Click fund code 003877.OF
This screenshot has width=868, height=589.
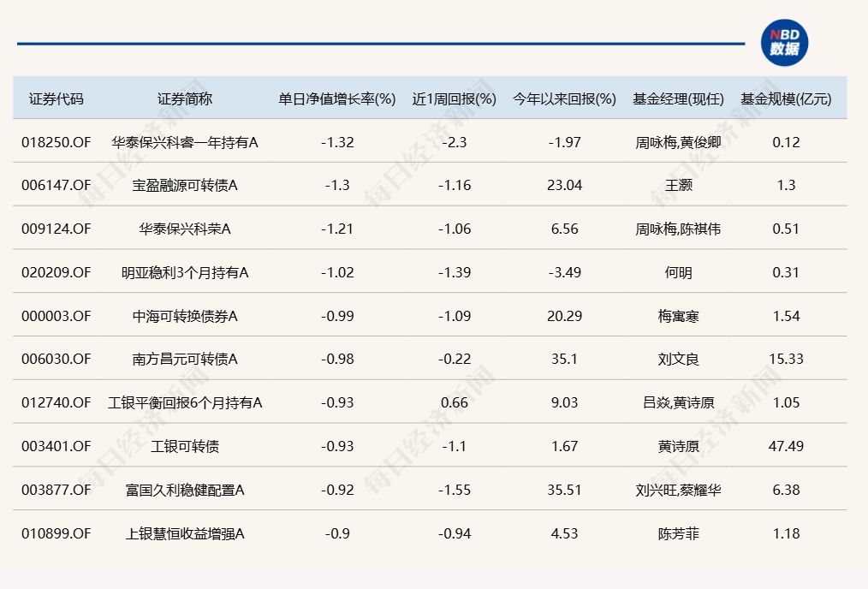click(x=56, y=490)
